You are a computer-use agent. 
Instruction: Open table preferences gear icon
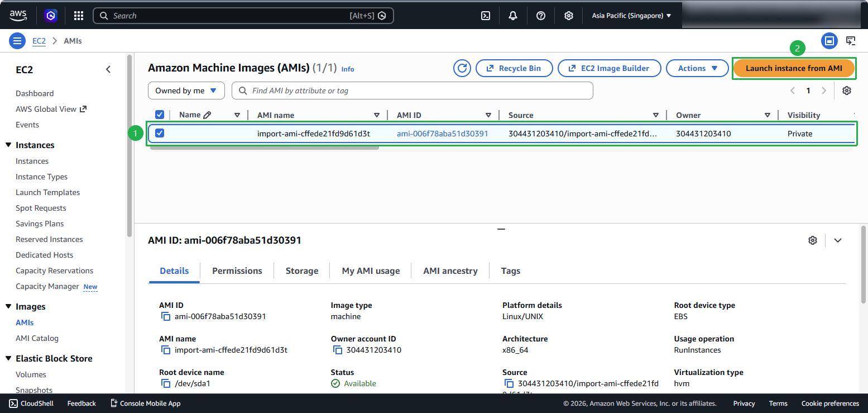pyautogui.click(x=846, y=91)
